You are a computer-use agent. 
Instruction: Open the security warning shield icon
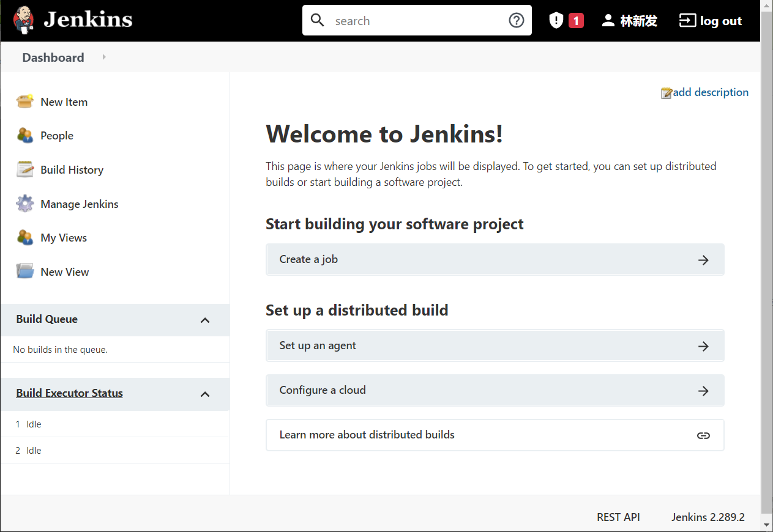point(556,20)
